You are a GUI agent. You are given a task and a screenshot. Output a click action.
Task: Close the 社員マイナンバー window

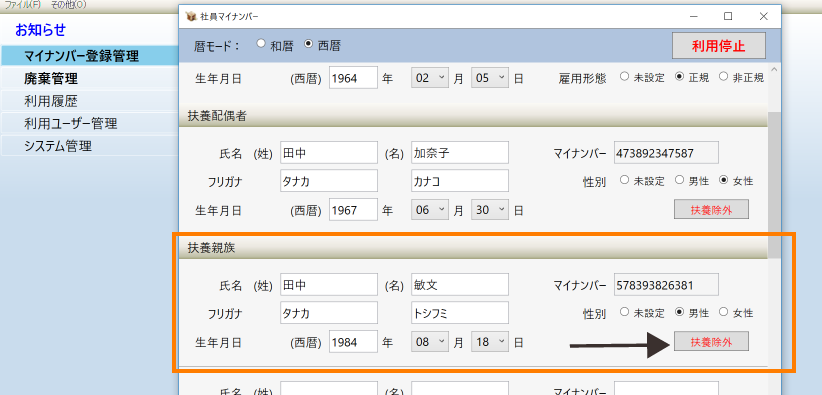pyautogui.click(x=763, y=16)
